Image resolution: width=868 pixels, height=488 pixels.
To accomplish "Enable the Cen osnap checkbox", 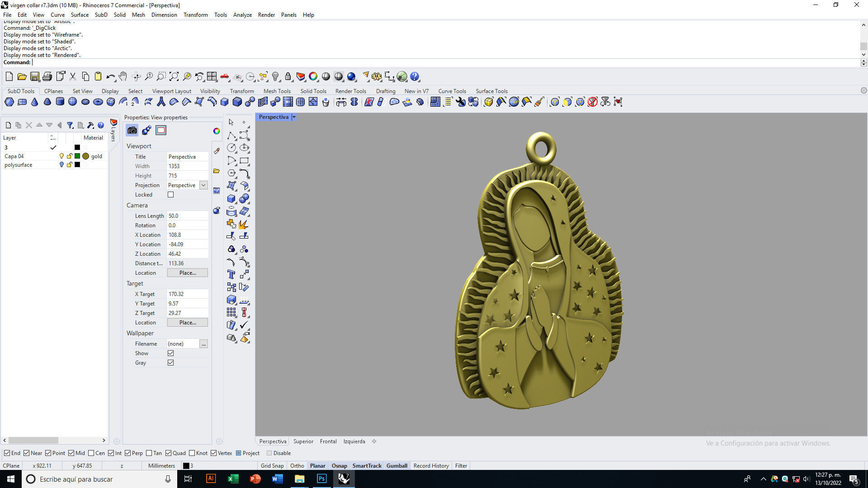I will tap(91, 453).
